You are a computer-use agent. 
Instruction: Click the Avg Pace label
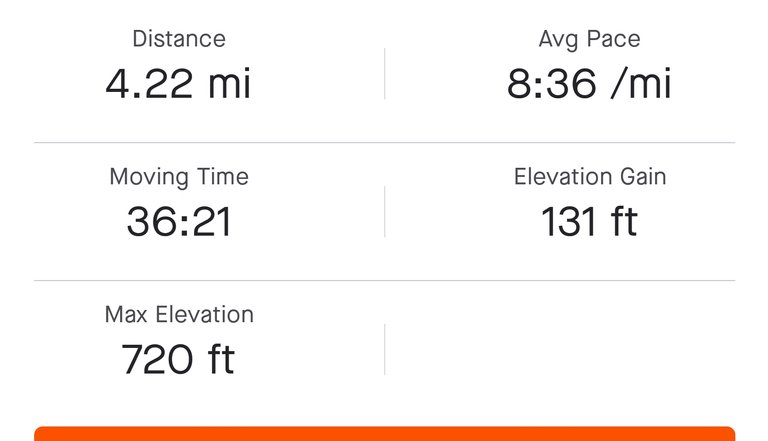point(589,40)
